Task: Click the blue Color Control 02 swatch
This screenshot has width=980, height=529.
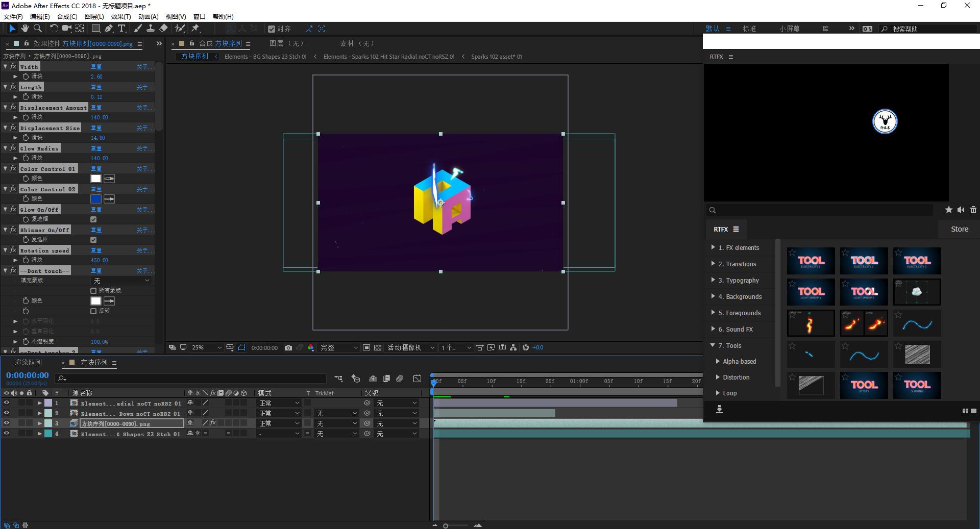Action: point(95,199)
